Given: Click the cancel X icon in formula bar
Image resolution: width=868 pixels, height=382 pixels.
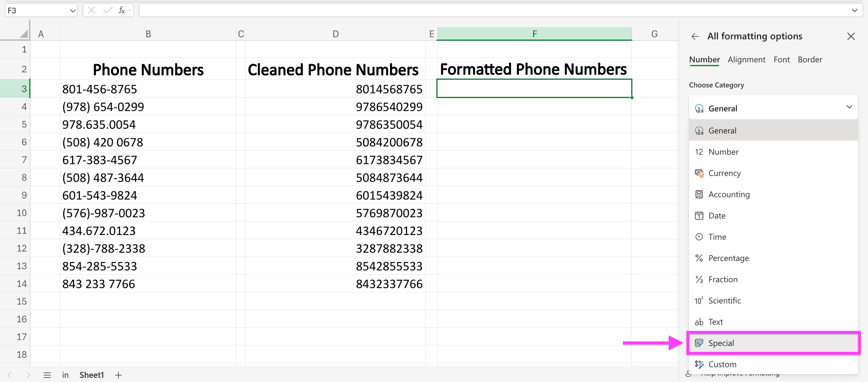Looking at the screenshot, I should click(x=91, y=11).
